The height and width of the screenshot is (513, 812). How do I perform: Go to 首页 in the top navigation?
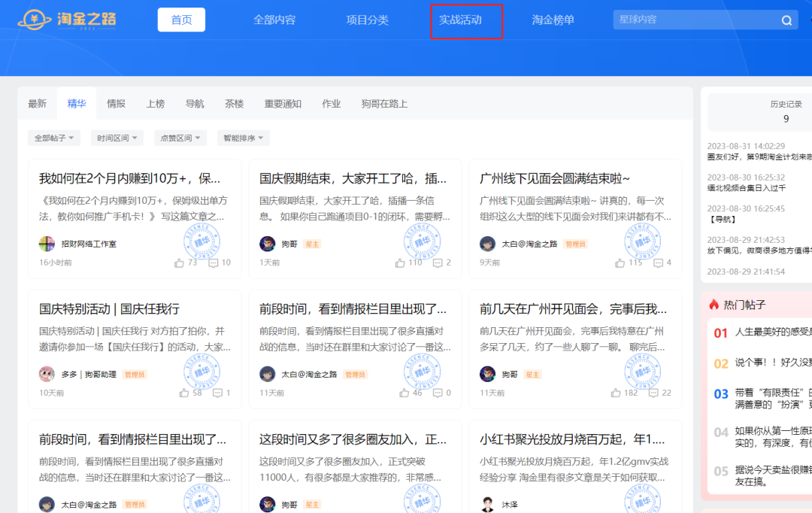tap(181, 20)
